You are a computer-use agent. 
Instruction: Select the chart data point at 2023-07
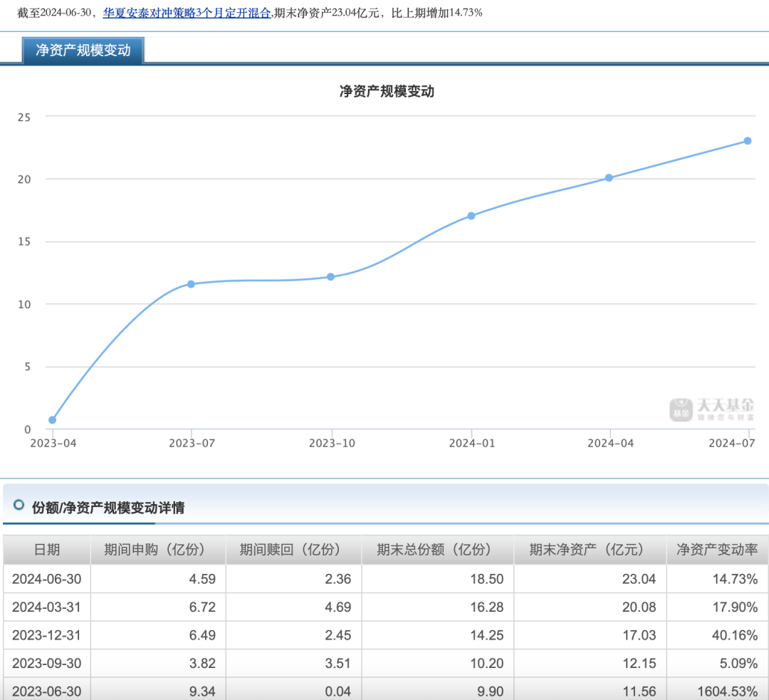[191, 284]
